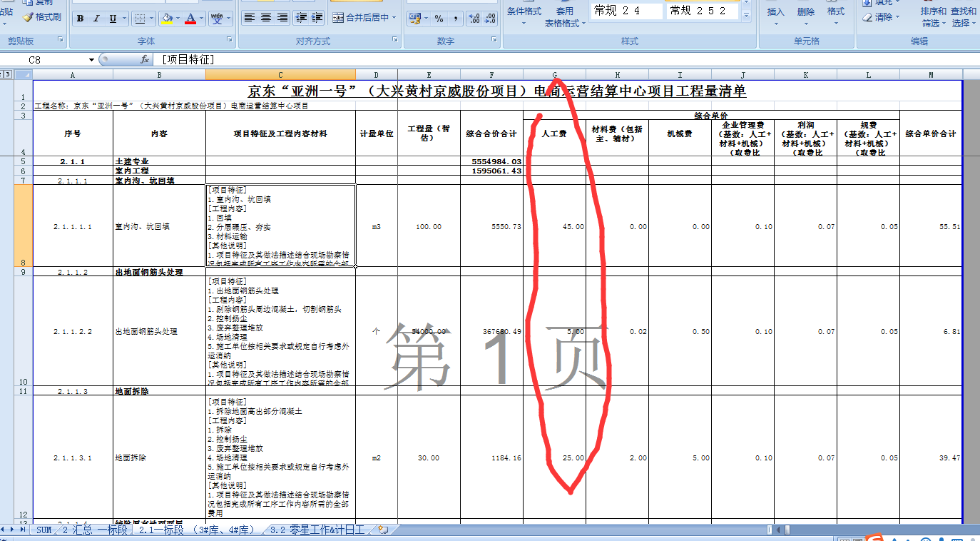This screenshot has width=980, height=541.
Task: Click formula bar containing [项目特征]
Action: [567, 60]
